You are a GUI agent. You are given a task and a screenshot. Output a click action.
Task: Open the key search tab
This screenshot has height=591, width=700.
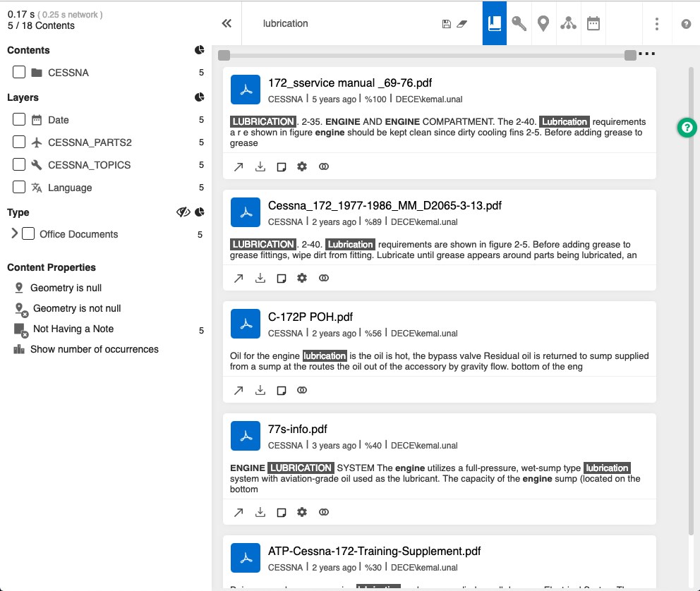(x=519, y=23)
